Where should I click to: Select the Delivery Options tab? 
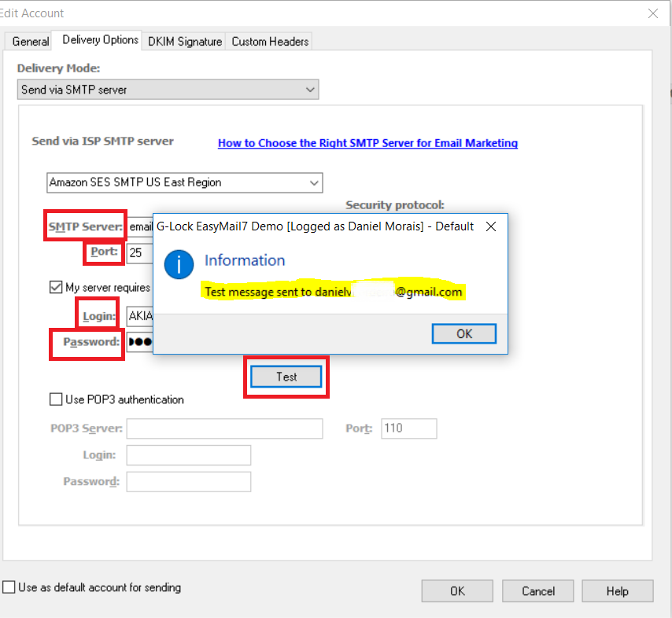pyautogui.click(x=100, y=40)
